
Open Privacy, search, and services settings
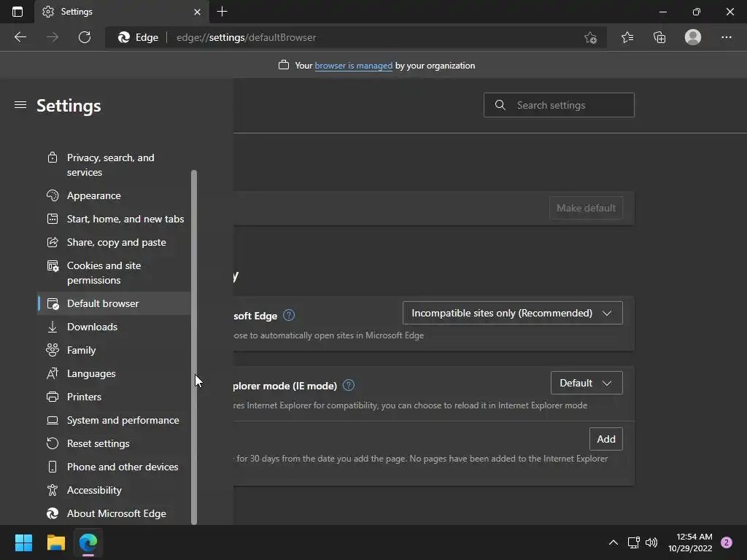pos(115,165)
